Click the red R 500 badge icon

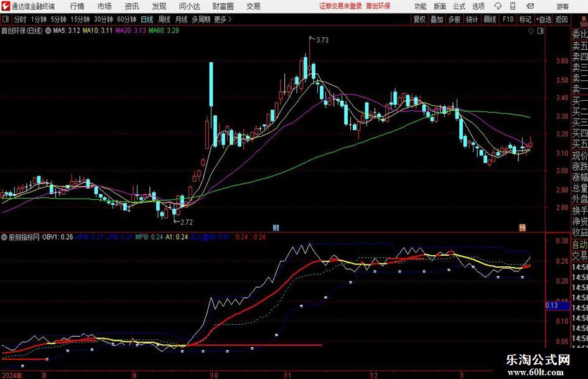[x=584, y=21]
